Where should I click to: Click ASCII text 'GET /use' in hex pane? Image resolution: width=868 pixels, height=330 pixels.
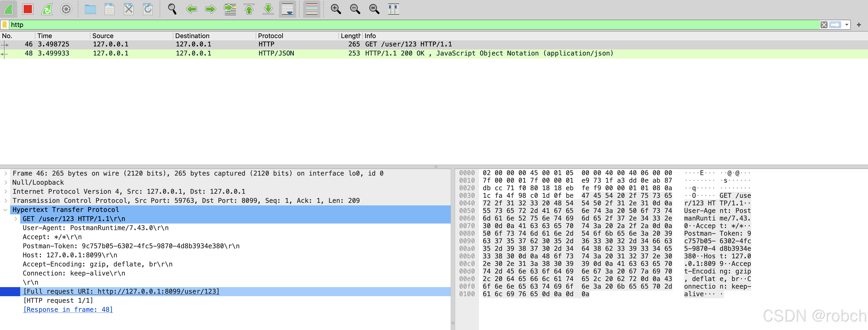click(735, 196)
